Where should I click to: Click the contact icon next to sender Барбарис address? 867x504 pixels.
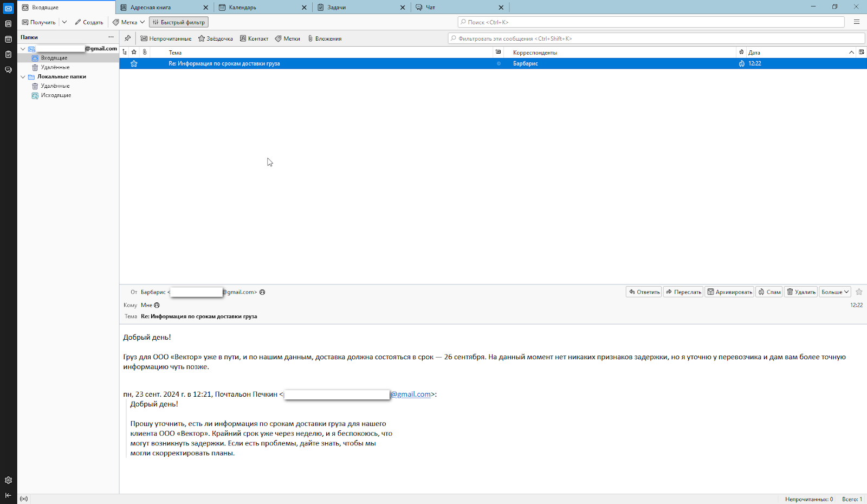tap(262, 292)
